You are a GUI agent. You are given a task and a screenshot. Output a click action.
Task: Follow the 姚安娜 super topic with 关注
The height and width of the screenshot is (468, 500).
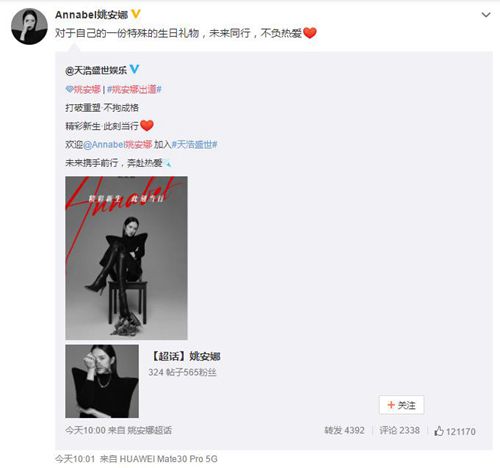pyautogui.click(x=402, y=405)
